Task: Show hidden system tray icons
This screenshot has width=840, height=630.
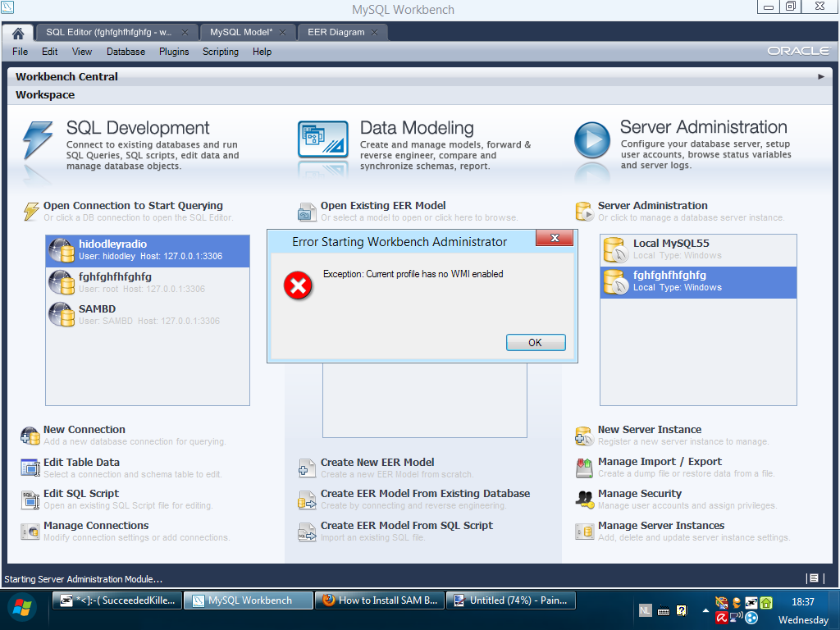Action: point(705,610)
